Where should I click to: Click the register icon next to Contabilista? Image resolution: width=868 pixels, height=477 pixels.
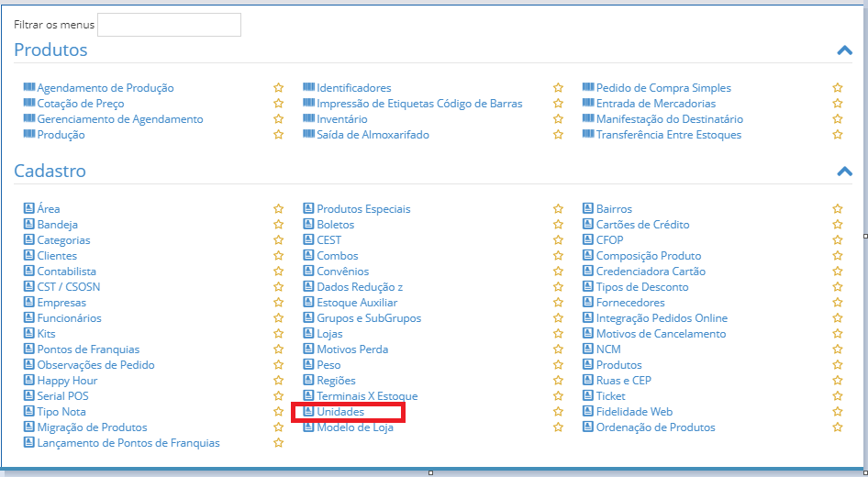click(x=29, y=271)
